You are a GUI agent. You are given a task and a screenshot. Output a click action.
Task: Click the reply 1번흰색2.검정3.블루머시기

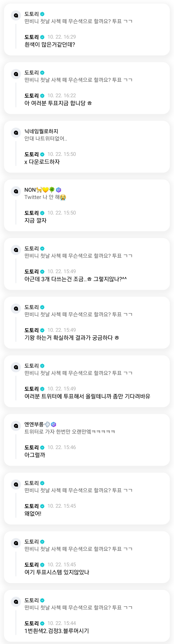point(57,631)
